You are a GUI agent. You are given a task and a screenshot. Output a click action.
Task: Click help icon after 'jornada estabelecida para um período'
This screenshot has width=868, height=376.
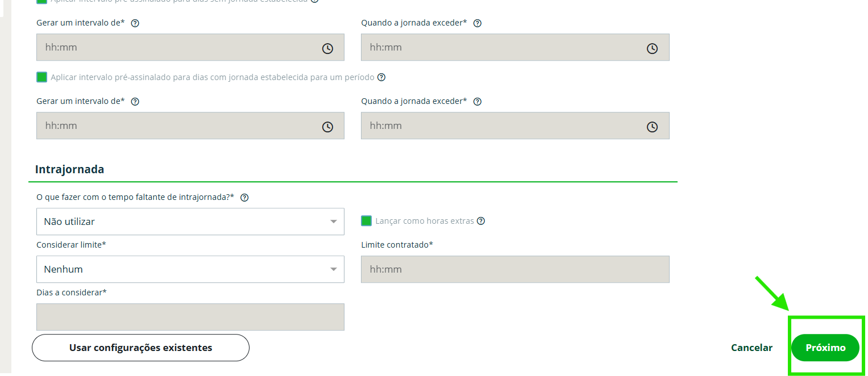(x=381, y=77)
